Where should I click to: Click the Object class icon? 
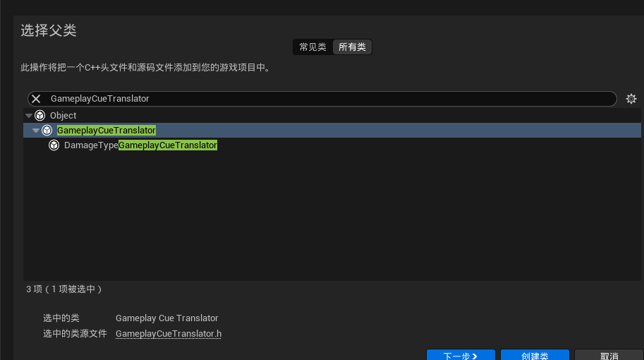(x=40, y=115)
